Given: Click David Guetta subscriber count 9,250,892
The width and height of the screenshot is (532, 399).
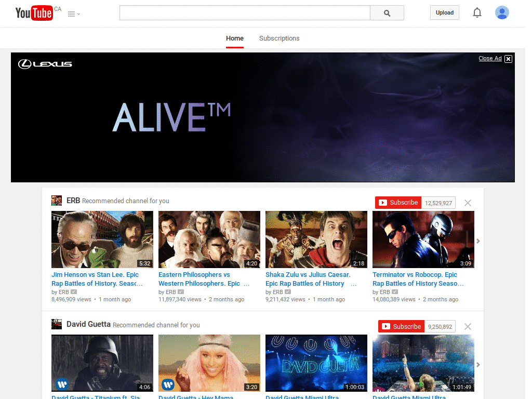Looking at the screenshot, I should (440, 327).
